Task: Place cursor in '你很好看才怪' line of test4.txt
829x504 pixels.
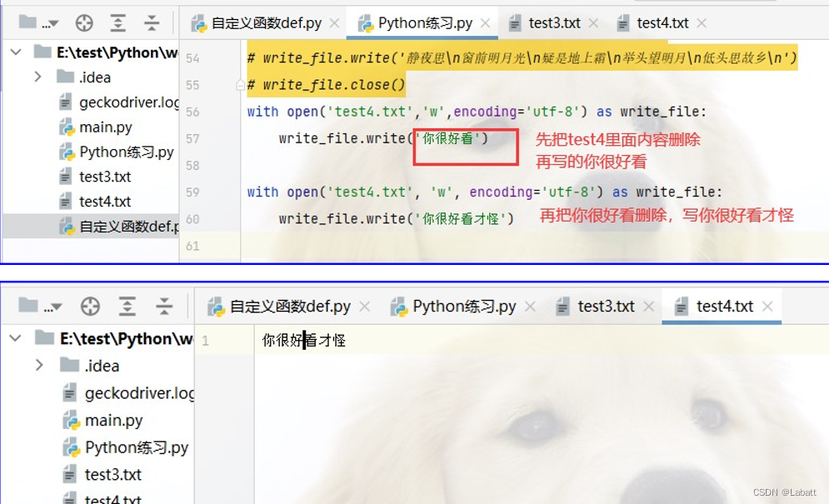Action: coord(304,340)
